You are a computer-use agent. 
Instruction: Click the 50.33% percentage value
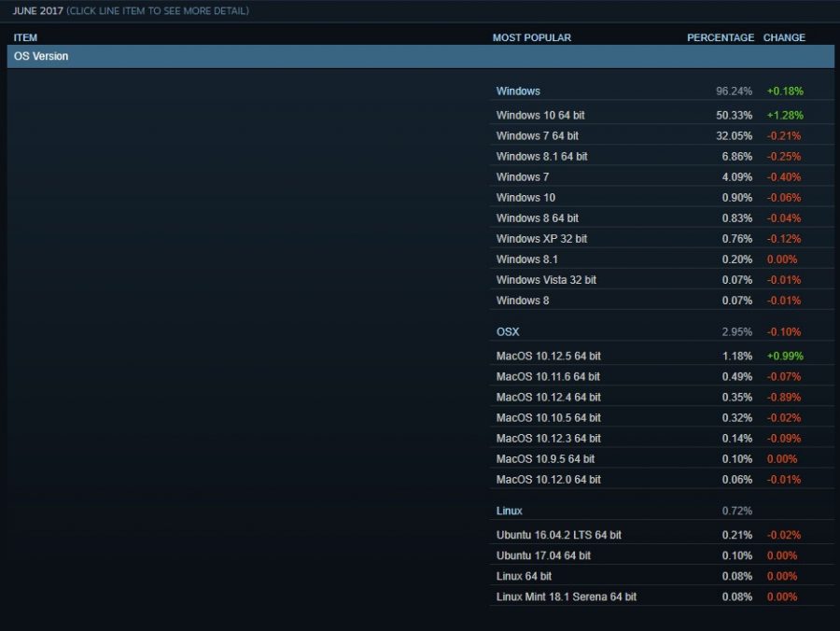(x=734, y=115)
